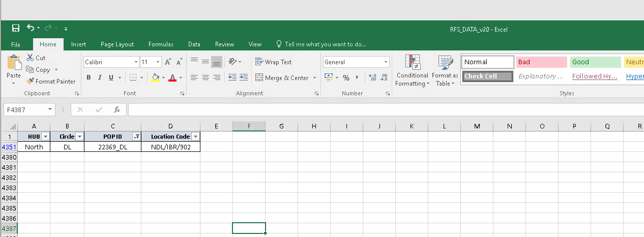This screenshot has height=237, width=644.
Task: Open the General number format dropdown
Action: point(387,62)
